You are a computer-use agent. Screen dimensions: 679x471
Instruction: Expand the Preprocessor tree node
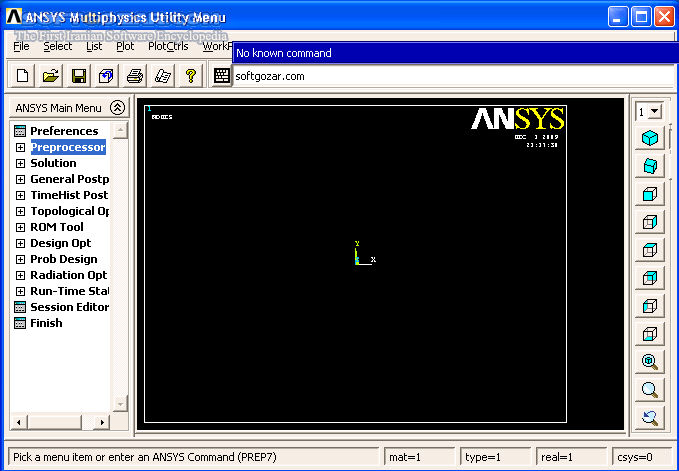20,147
